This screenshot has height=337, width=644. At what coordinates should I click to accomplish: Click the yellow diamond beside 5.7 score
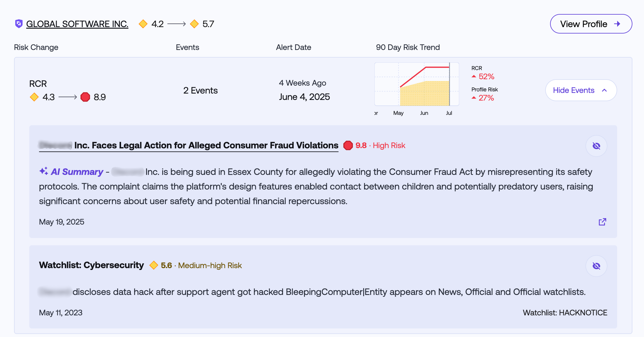pos(194,24)
